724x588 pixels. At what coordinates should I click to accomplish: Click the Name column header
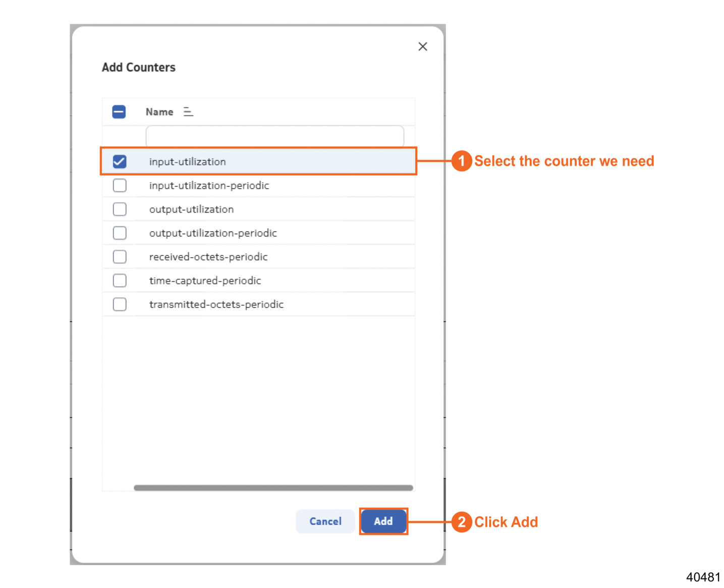[x=159, y=112]
